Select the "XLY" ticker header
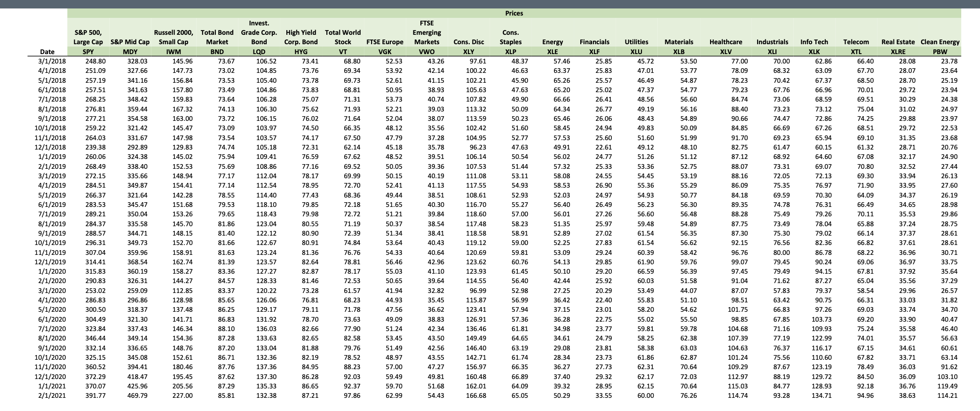 (x=468, y=52)
